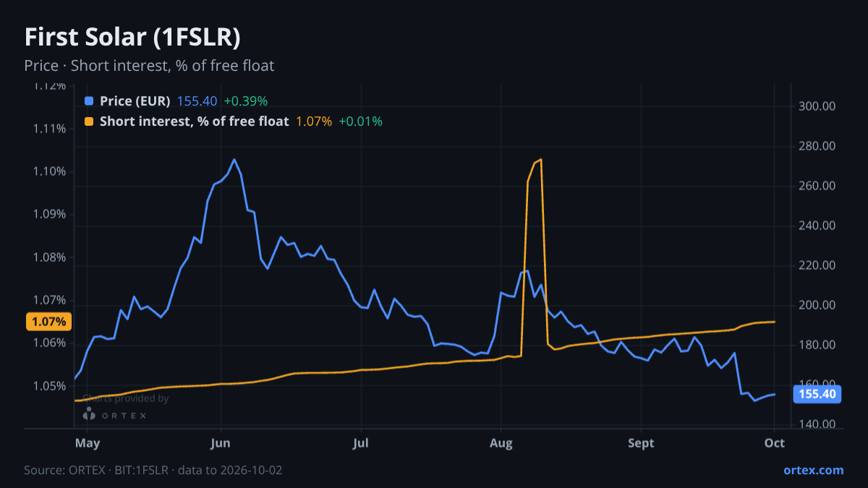Click the legend short interest value 1.07%
The width and height of the screenshot is (868, 488).
(314, 121)
